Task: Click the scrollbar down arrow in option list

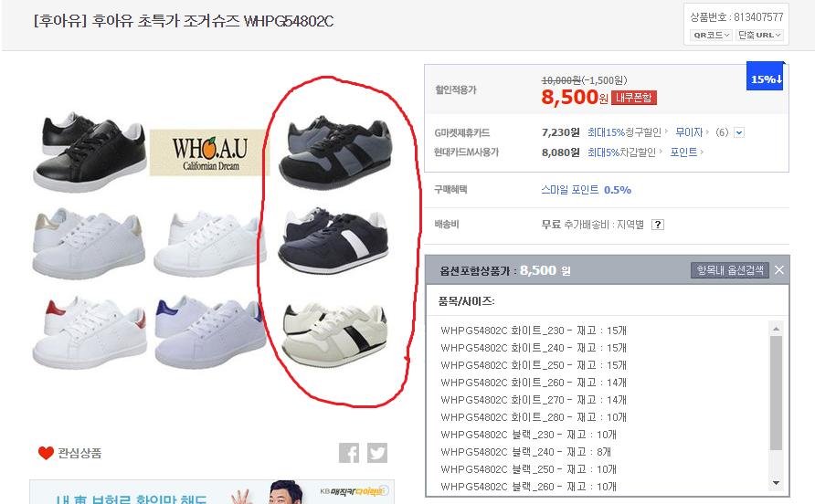Action: tap(776, 483)
